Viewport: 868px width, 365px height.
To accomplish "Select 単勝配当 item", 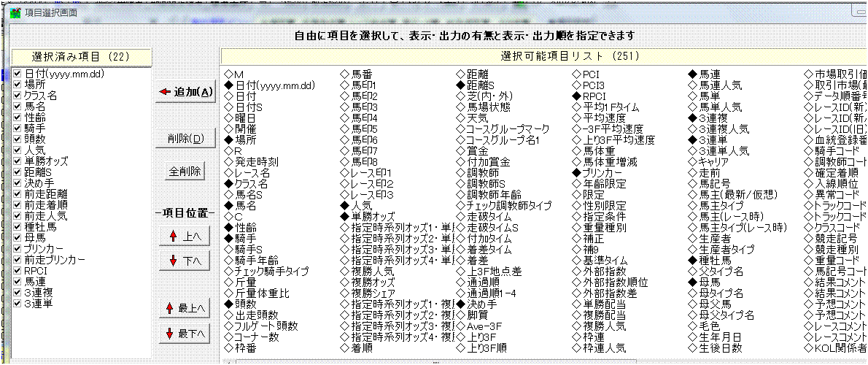I will [x=599, y=304].
